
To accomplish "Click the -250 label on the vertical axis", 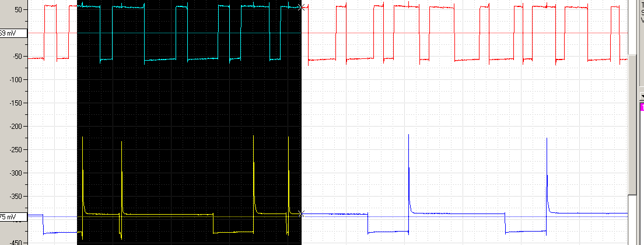I will (x=18, y=150).
